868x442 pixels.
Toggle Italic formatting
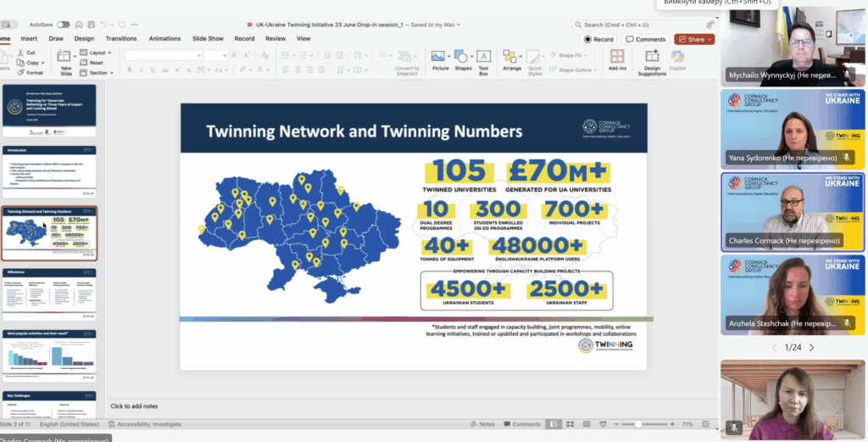point(141,70)
